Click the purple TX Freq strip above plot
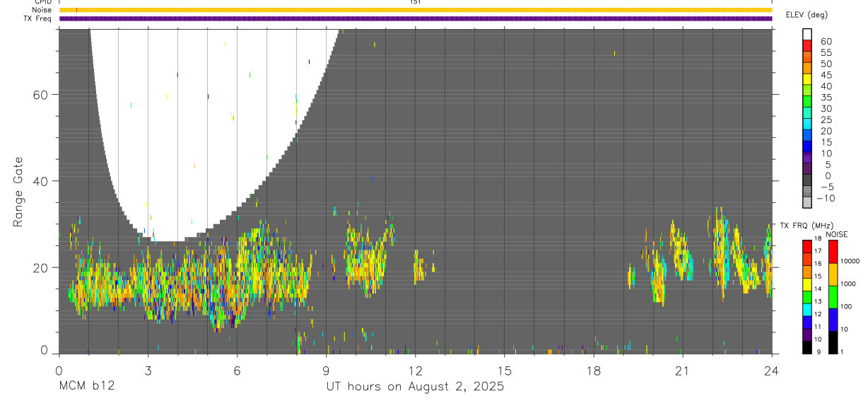Screen dimensions: 868x401 pos(416,18)
